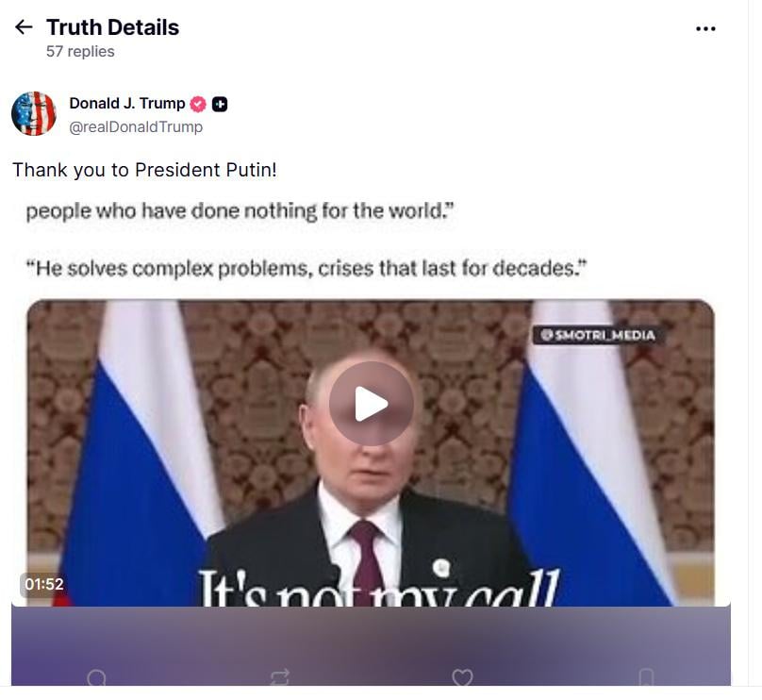Open the @realDonaldTrump handle link
Screen dimensions: 762x700
coord(136,126)
